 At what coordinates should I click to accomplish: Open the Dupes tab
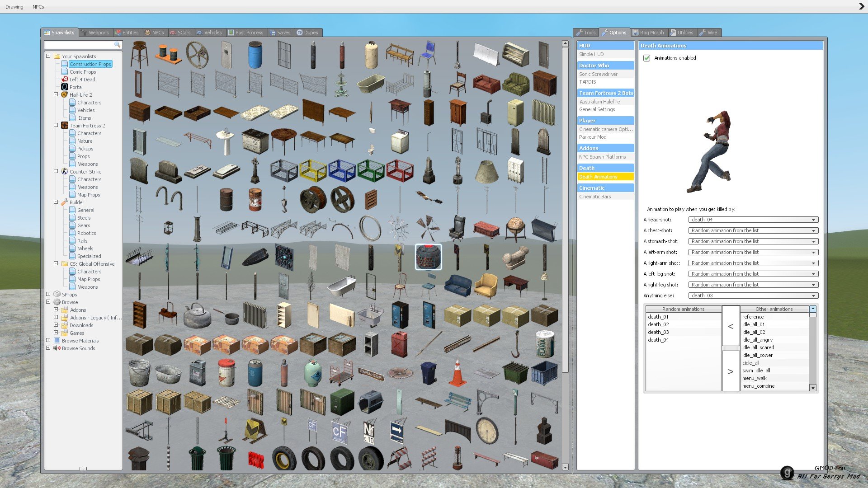(x=308, y=33)
